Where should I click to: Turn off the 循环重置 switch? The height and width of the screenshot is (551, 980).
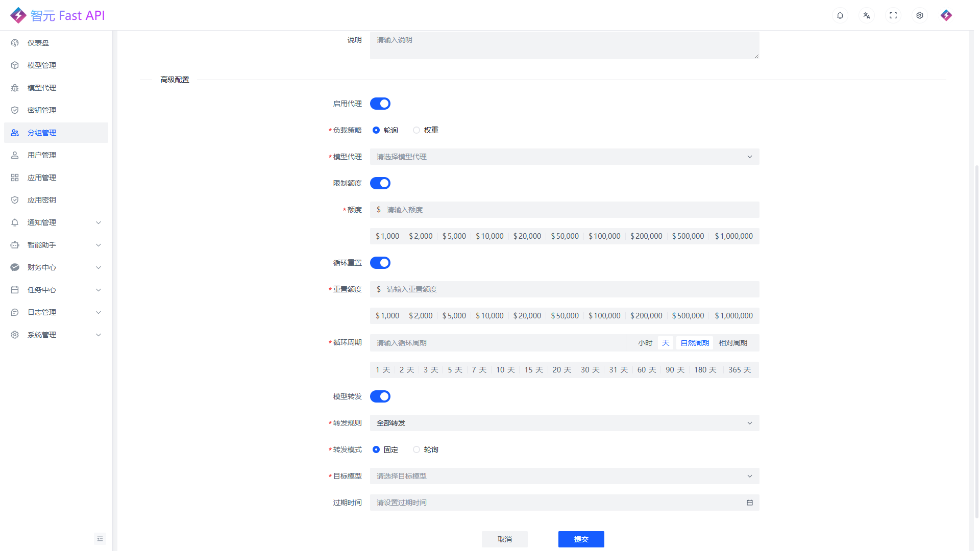(x=380, y=263)
